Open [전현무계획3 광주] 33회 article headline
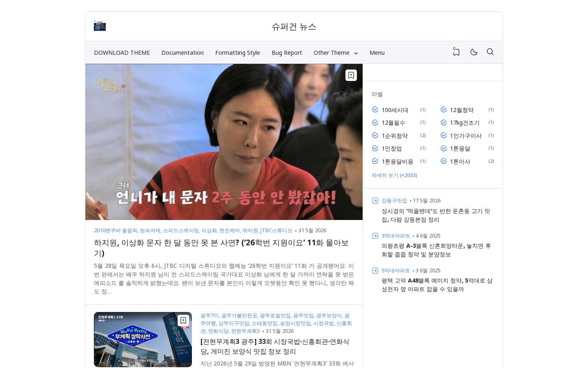This screenshot has height=368, width=588. tap(275, 346)
